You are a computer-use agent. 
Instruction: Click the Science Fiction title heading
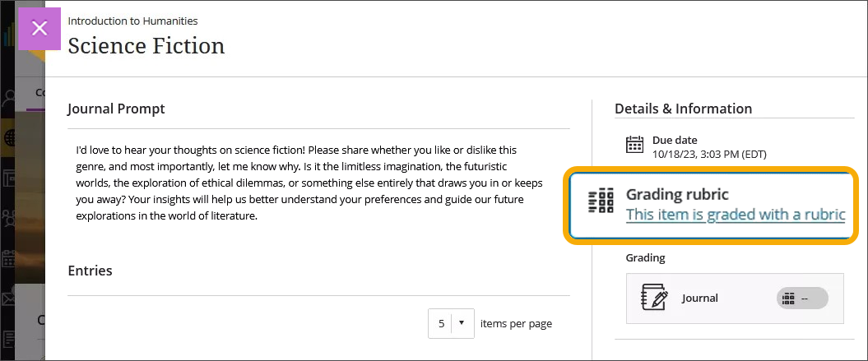tap(146, 45)
